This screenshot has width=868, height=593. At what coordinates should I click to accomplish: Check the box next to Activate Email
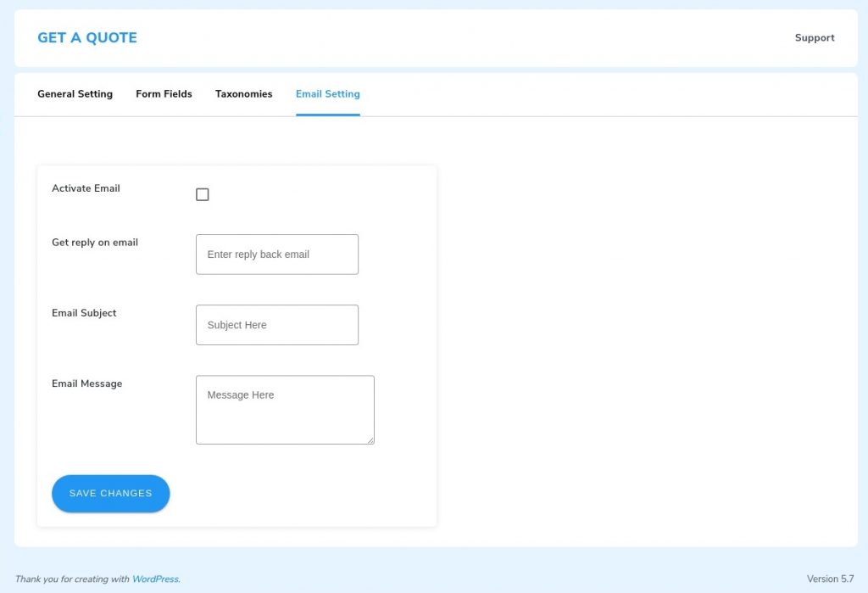click(202, 194)
